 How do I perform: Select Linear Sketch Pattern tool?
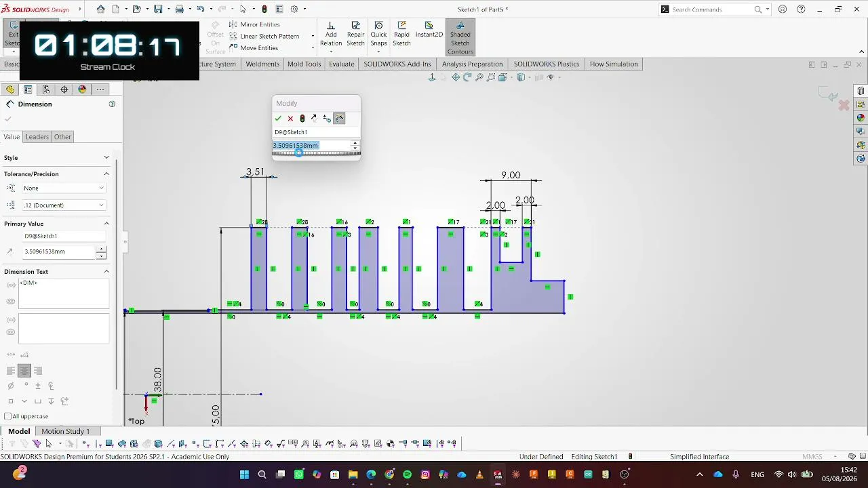[264, 37]
